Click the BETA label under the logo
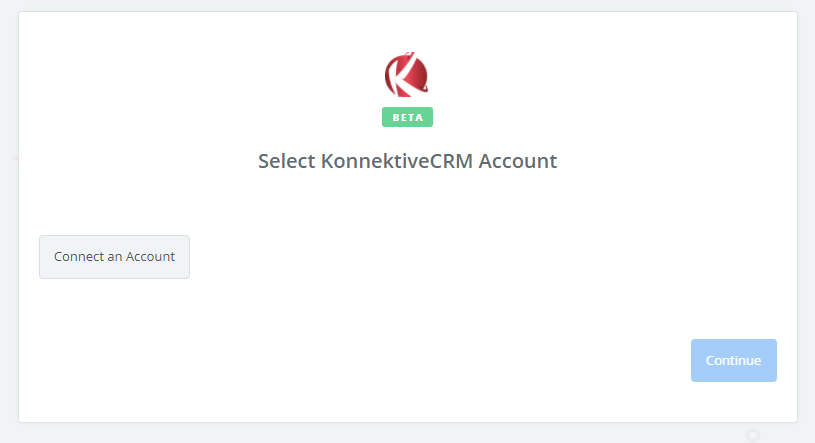The image size is (815, 443). [408, 117]
